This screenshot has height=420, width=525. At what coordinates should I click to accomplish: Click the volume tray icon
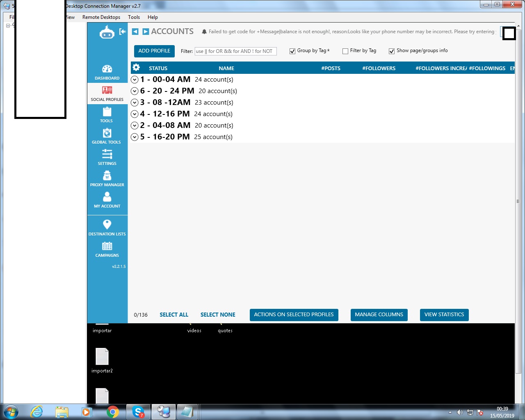tap(460, 412)
